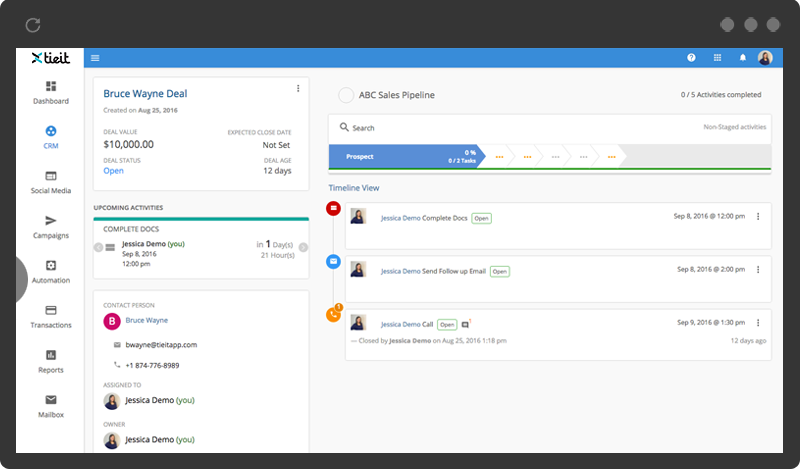
Task: Click the Open deal status link
Action: coord(113,171)
